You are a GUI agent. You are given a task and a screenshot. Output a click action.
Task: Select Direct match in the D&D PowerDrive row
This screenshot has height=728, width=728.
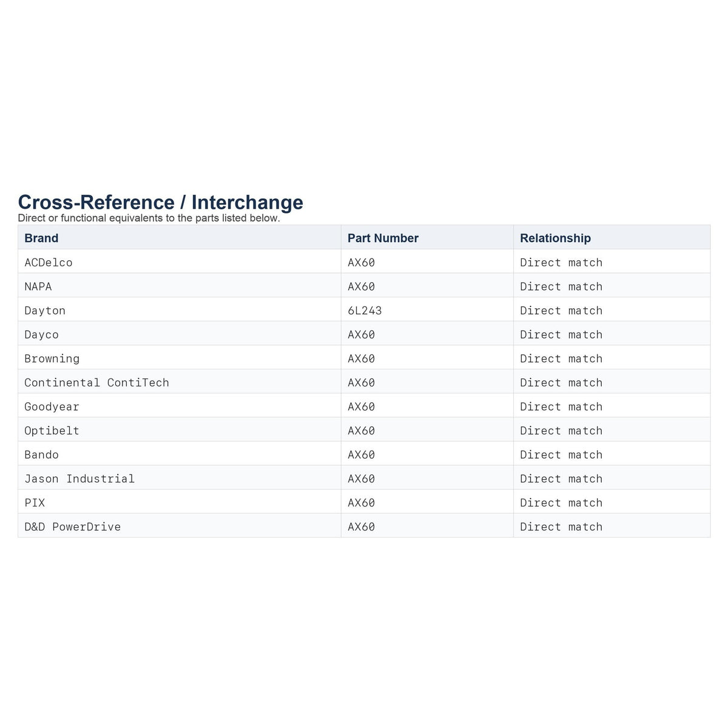[x=612, y=527]
